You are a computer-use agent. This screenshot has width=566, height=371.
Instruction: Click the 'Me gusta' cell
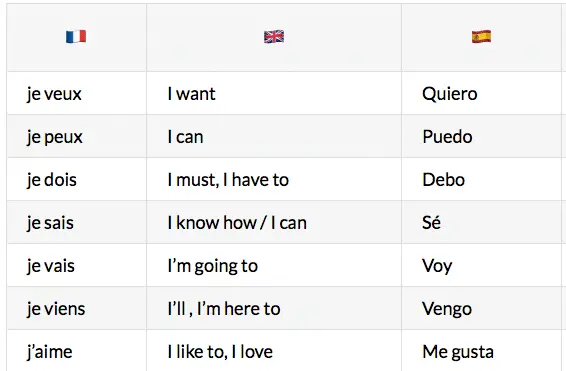[x=482, y=350]
